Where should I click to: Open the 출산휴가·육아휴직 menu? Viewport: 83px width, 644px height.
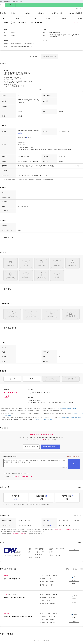point(75,13)
